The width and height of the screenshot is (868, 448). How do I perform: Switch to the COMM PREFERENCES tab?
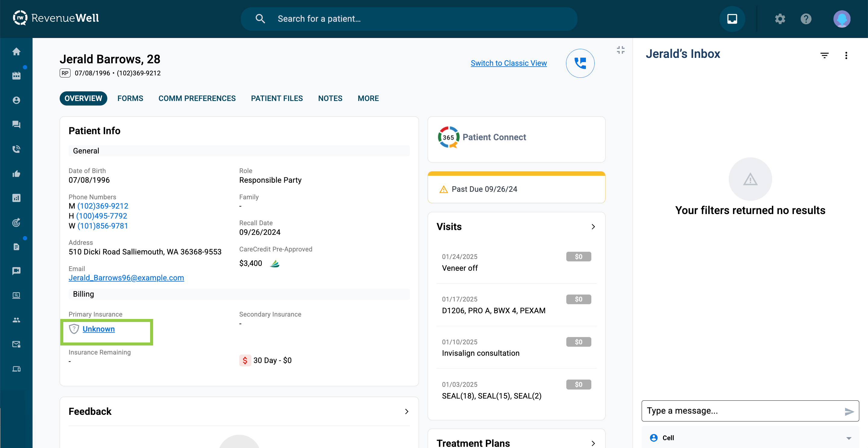pos(197,98)
